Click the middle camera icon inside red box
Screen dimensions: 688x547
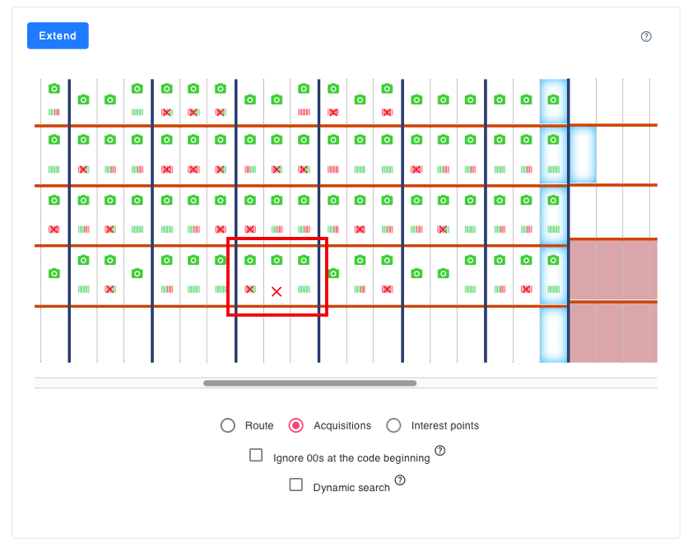click(277, 261)
